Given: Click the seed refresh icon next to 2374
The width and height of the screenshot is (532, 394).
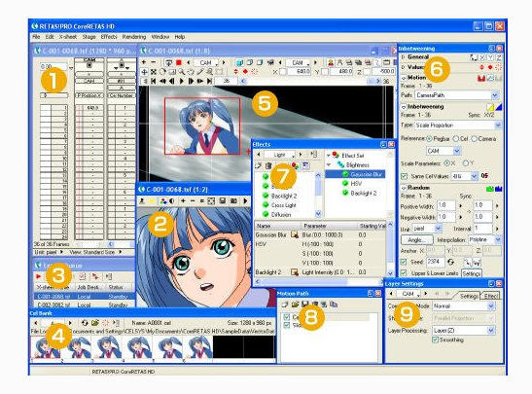Looking at the screenshot, I should point(450,262).
